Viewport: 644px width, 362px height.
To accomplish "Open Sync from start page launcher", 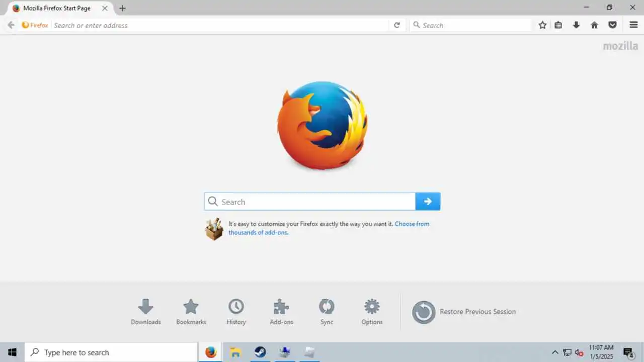I will [x=327, y=312].
